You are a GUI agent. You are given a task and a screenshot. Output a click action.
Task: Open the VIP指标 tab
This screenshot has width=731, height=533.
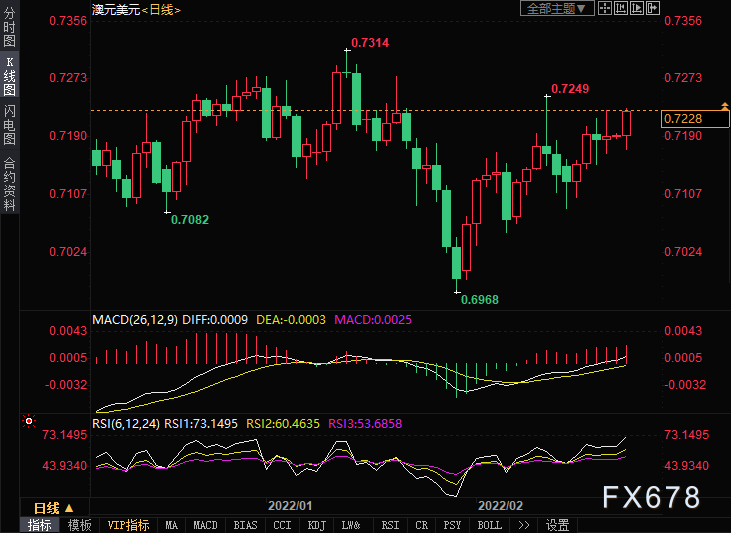[128, 525]
